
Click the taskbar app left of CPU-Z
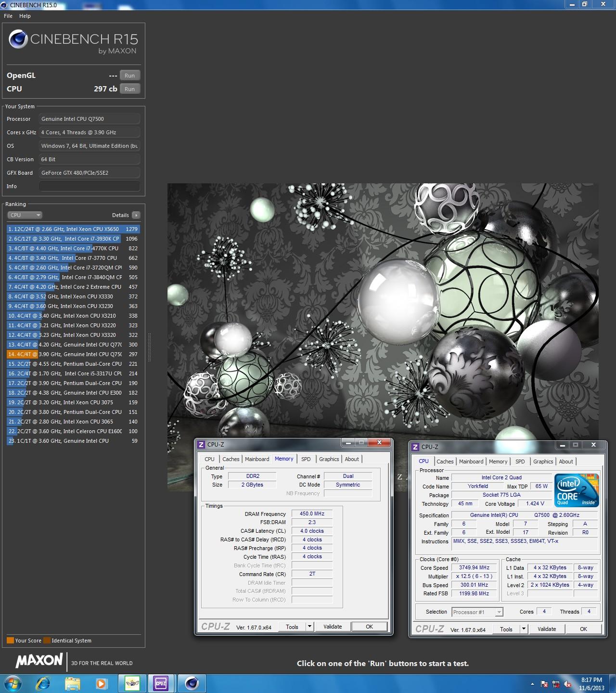tap(132, 683)
